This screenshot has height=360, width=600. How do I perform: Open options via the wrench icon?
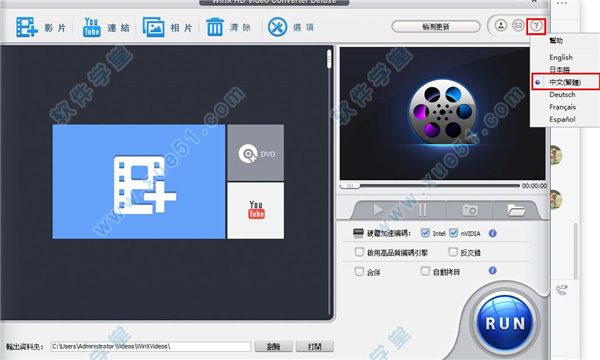[277, 27]
